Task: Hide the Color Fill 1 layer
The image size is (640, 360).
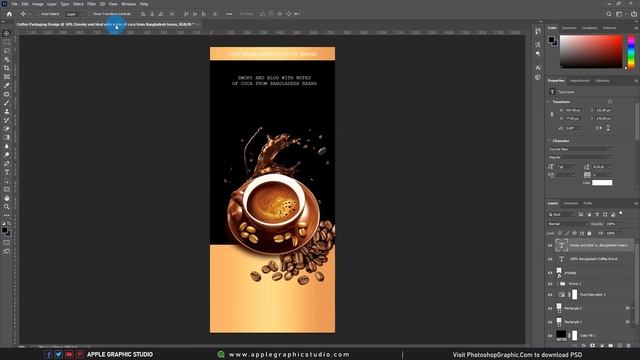Action: (550, 336)
